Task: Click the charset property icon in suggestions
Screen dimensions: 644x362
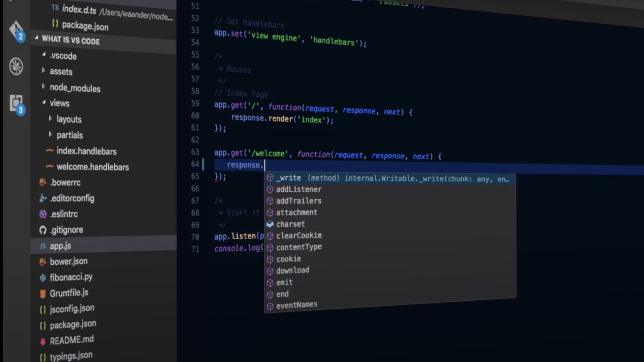Action: click(x=270, y=224)
